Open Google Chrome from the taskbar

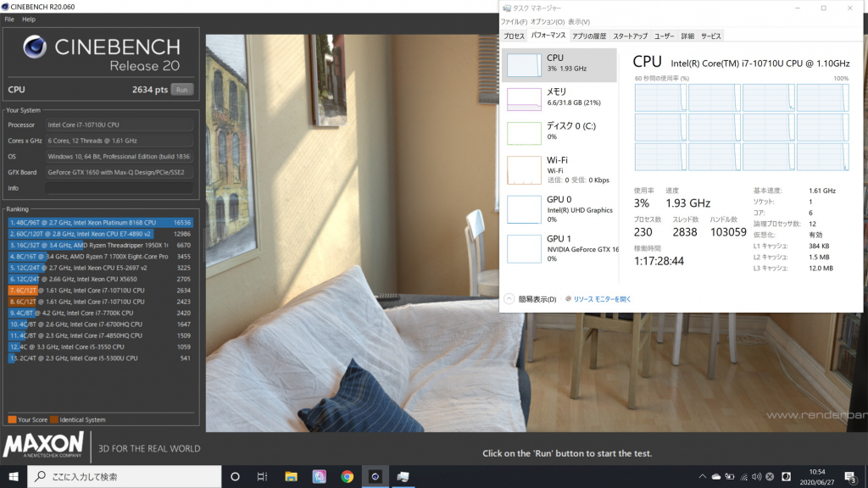tap(347, 476)
